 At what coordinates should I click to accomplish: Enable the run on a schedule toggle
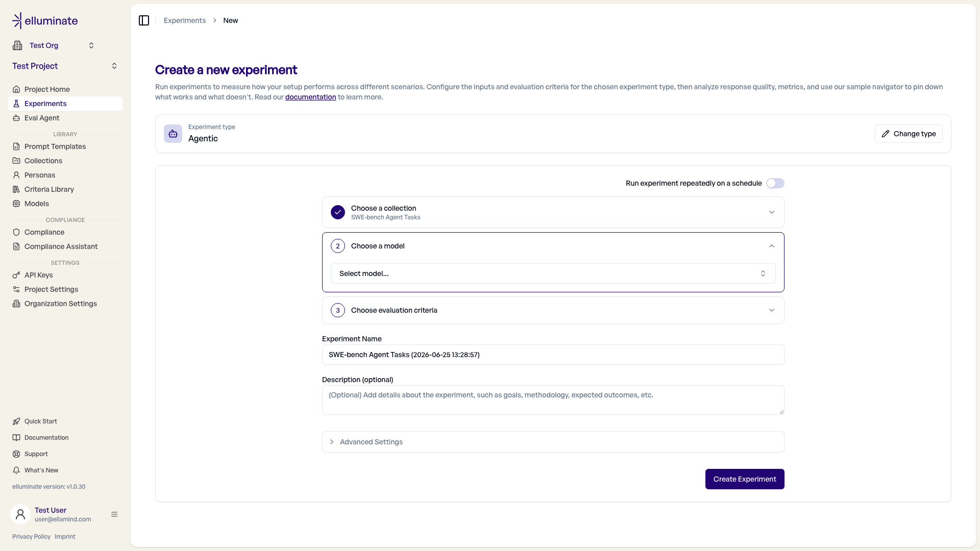tap(775, 183)
